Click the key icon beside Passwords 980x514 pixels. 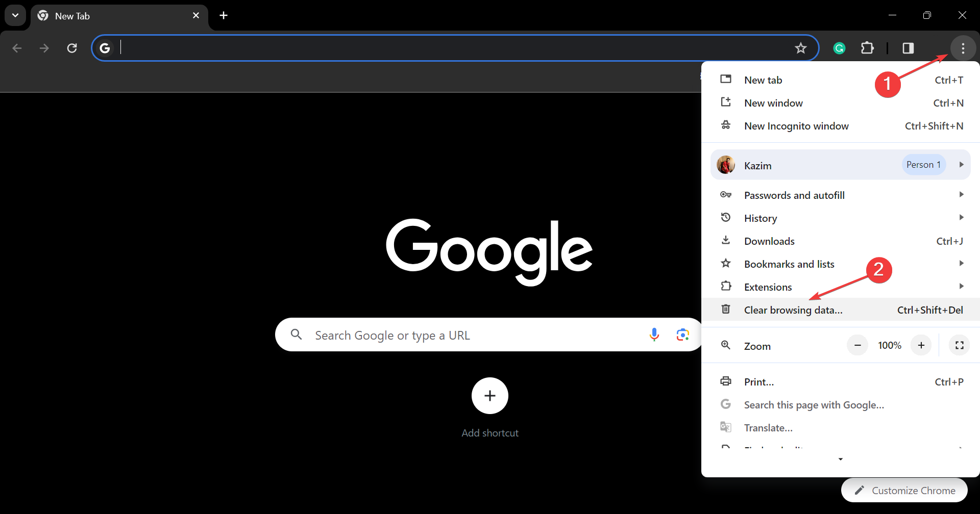pos(726,194)
